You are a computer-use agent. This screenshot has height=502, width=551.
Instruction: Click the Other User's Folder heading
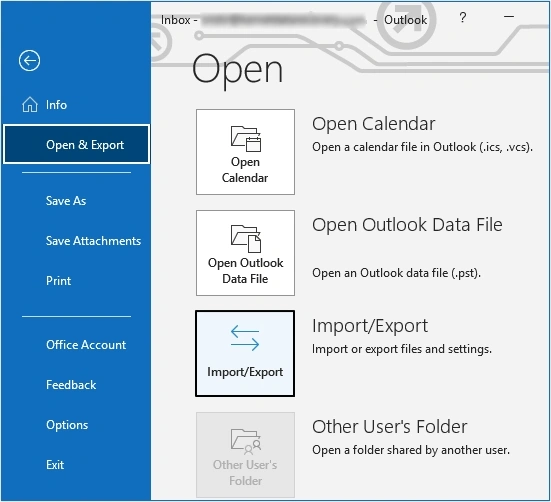point(390,427)
